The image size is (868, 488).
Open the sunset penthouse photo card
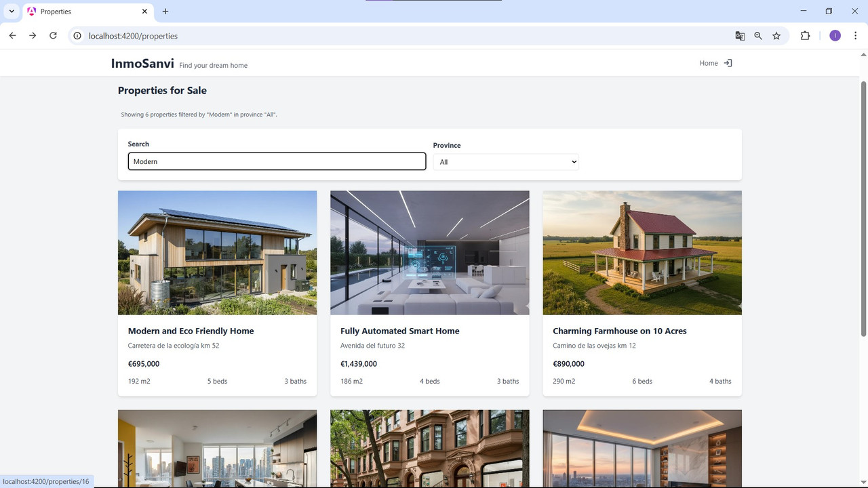642,449
